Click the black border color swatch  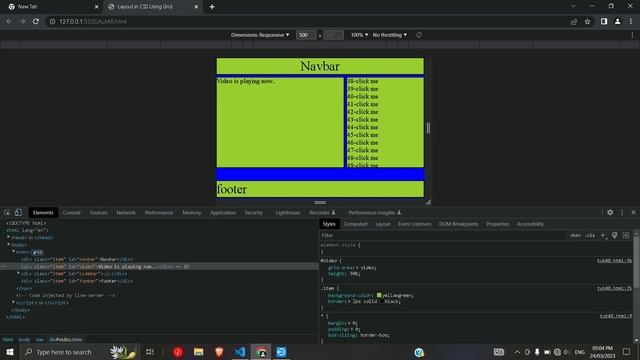[382, 301]
